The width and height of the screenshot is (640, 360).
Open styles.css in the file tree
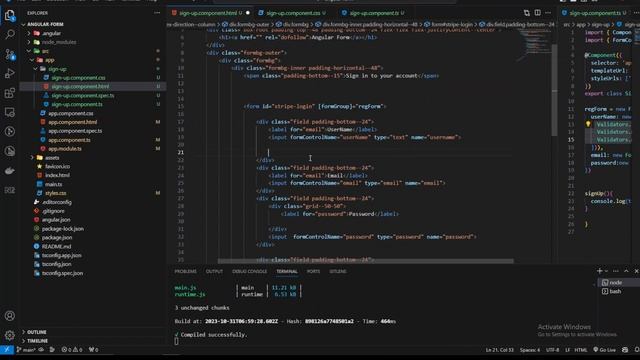pos(56,193)
